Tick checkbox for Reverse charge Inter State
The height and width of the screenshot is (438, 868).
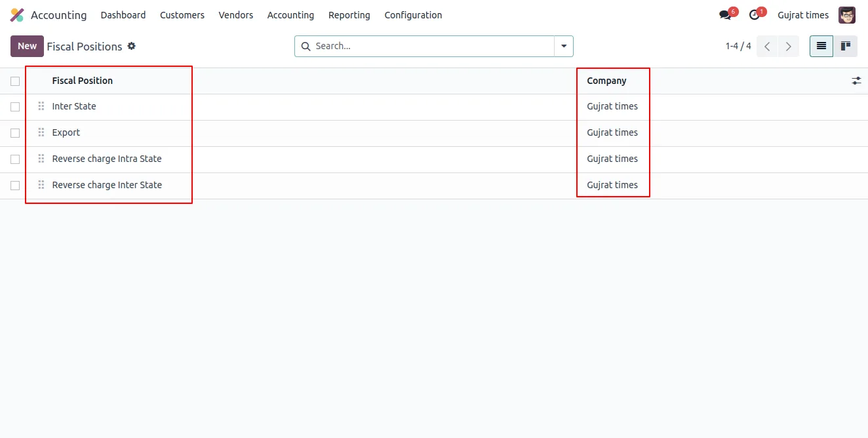15,186
